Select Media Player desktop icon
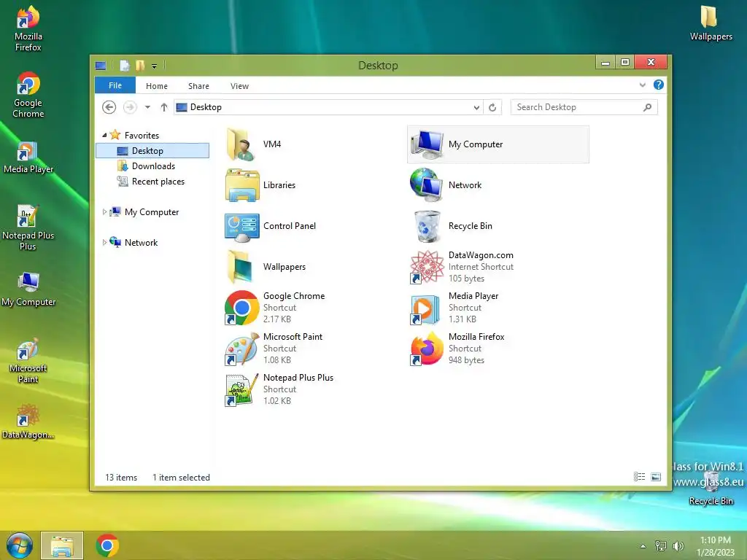This screenshot has width=747, height=560. click(x=28, y=157)
